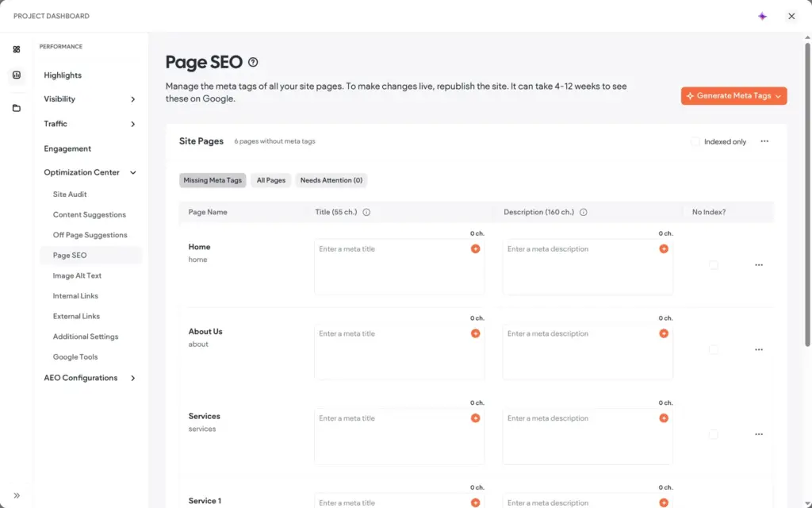Click the Services meta title field
Screen dimensions: 812x508
tap(400, 436)
